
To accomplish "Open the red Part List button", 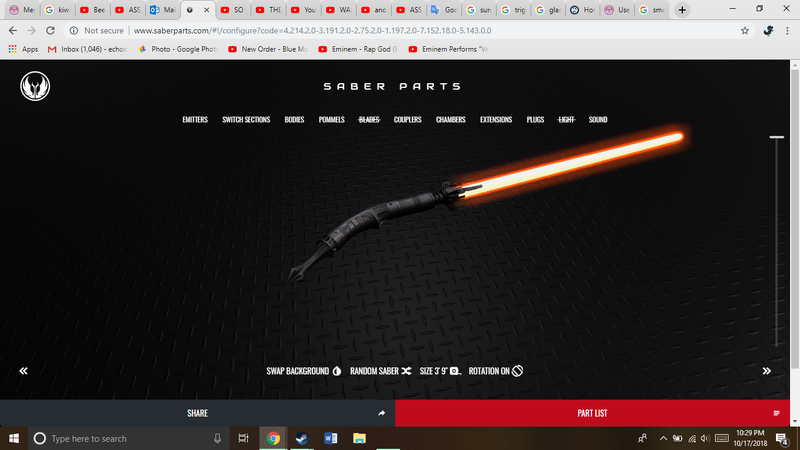I will 592,413.
